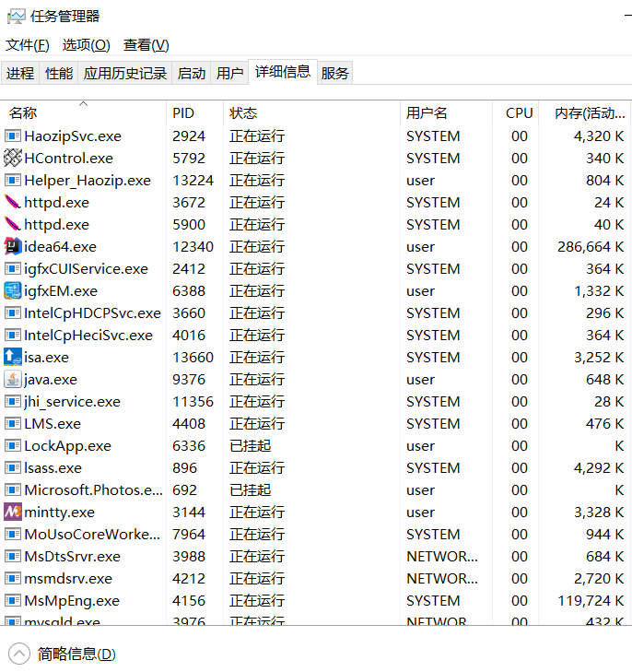This screenshot has height=672, width=632.
Task: Click the MoUsoCoreWorke... icon
Action: point(12,535)
